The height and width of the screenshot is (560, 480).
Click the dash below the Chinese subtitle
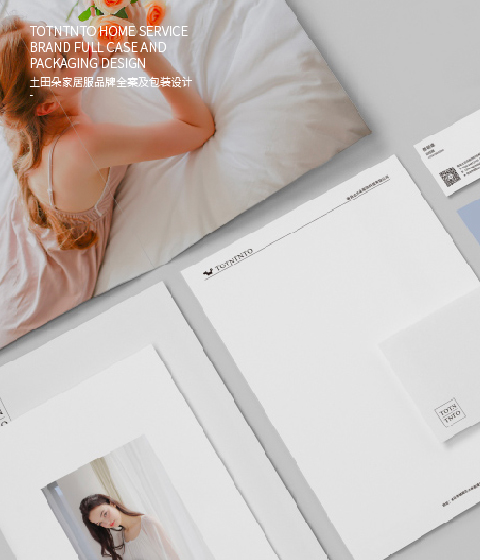coord(31,95)
